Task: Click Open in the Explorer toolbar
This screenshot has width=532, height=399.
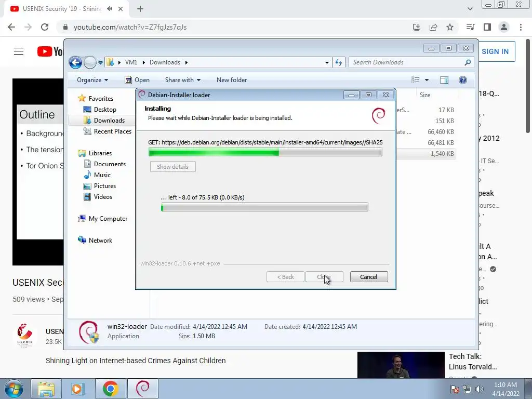Action: pyautogui.click(x=137, y=80)
